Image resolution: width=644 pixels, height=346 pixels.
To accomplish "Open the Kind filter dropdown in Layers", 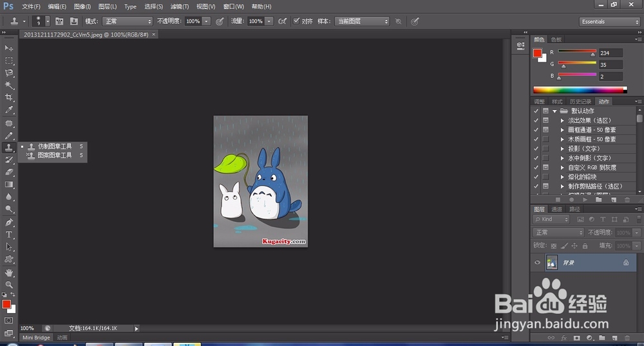I will [551, 219].
